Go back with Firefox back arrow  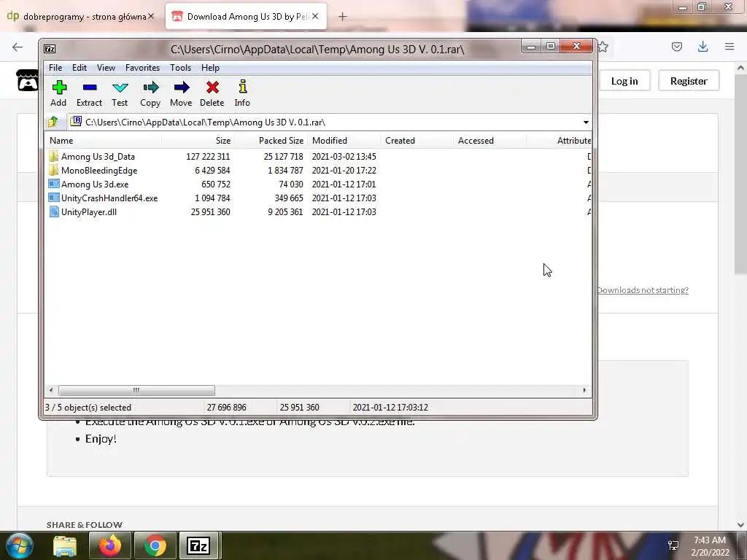click(x=18, y=47)
